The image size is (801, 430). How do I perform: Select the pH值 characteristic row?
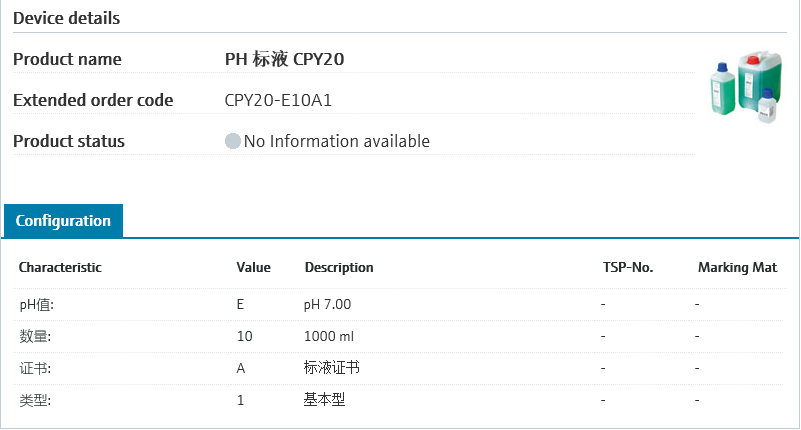36,304
